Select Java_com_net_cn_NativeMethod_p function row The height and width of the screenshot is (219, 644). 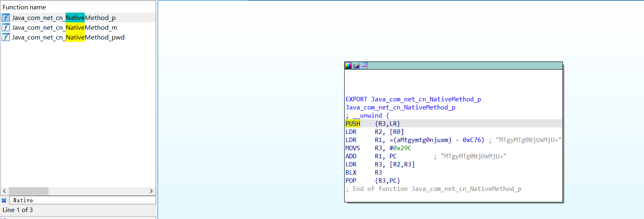pos(64,18)
